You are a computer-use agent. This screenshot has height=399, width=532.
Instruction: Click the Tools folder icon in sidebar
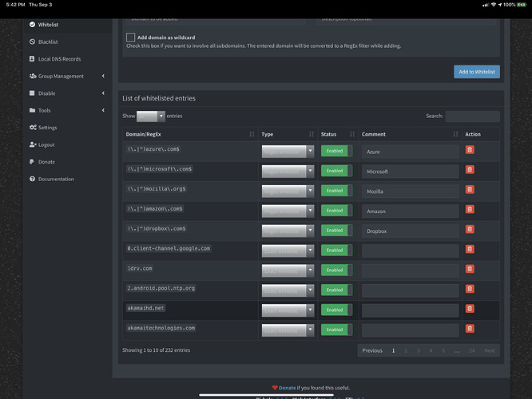[32, 110]
